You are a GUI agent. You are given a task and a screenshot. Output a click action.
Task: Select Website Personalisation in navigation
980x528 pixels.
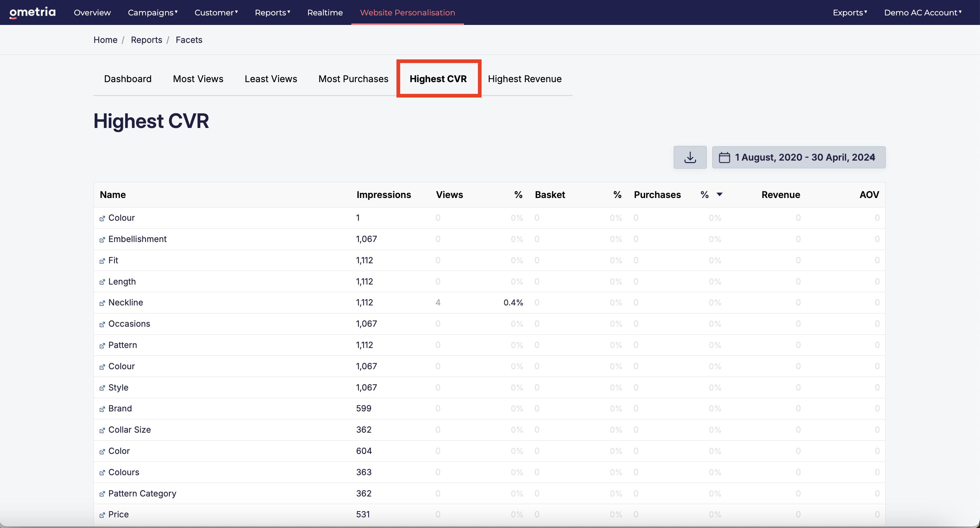click(407, 12)
